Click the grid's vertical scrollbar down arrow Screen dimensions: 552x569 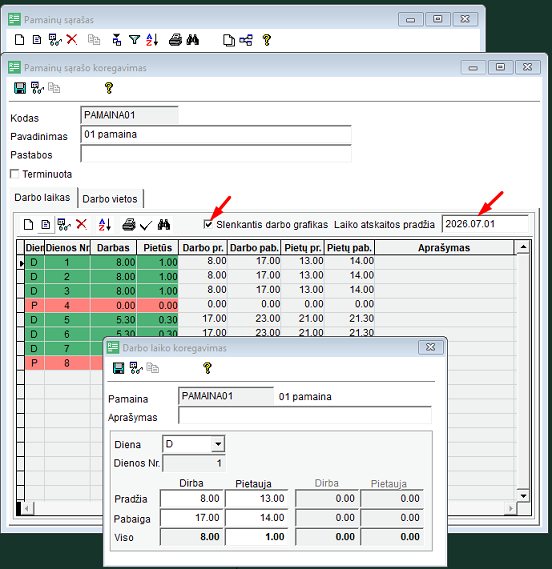pyautogui.click(x=523, y=496)
